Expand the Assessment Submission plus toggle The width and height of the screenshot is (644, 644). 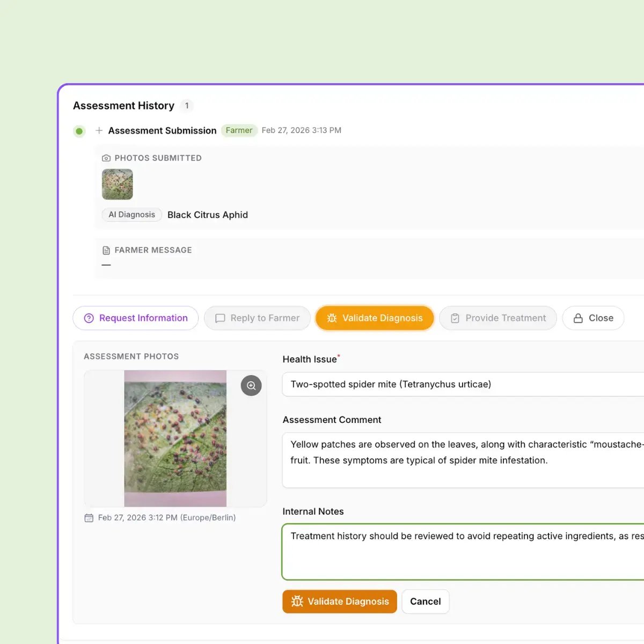tap(99, 130)
